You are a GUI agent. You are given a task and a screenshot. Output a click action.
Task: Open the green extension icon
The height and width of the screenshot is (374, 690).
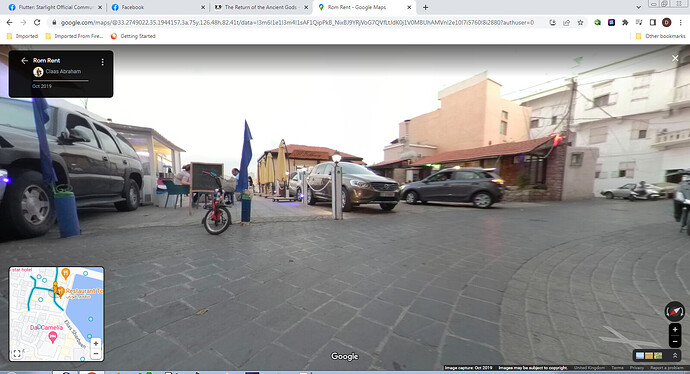[x=598, y=22]
